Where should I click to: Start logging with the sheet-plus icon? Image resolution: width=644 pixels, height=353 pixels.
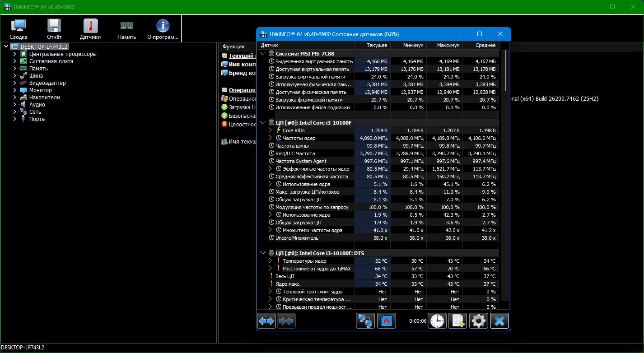point(457,321)
